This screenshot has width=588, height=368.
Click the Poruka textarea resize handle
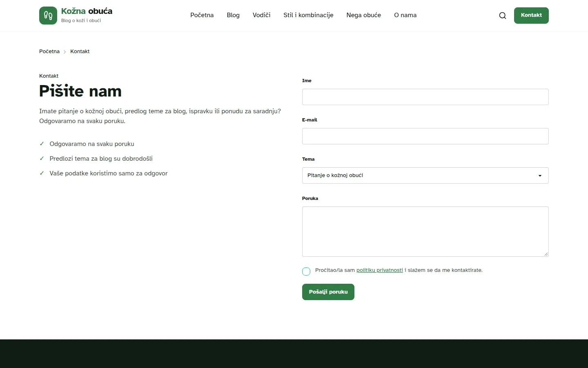pos(546,254)
